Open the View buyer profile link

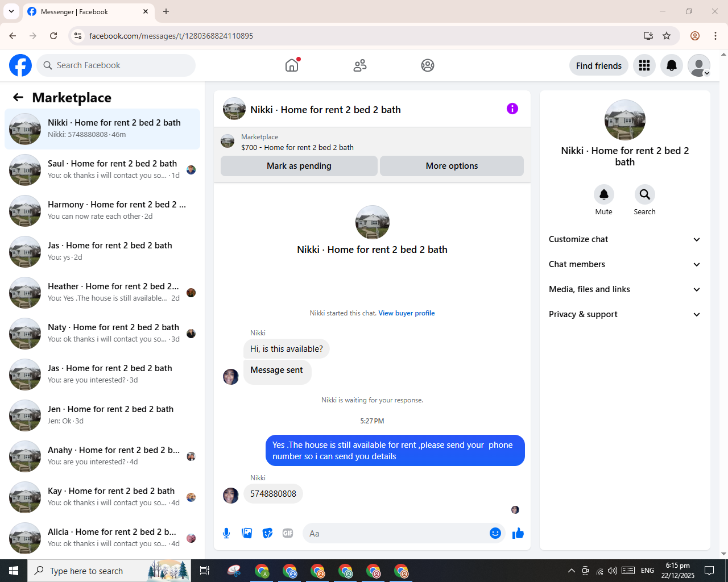(407, 313)
